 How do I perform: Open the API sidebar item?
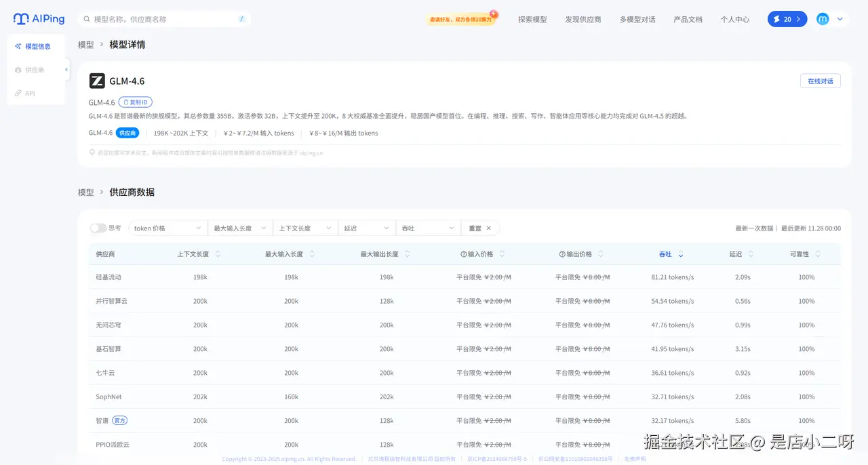pyautogui.click(x=25, y=94)
